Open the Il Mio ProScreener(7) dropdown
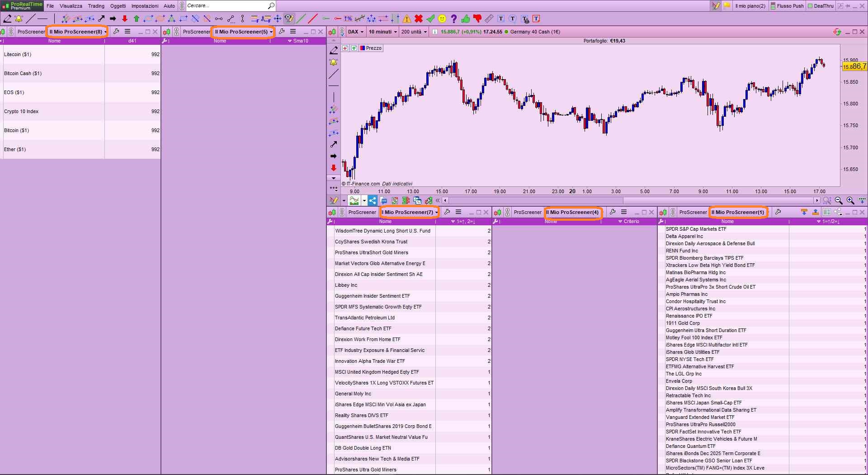868x475 pixels. (x=409, y=212)
